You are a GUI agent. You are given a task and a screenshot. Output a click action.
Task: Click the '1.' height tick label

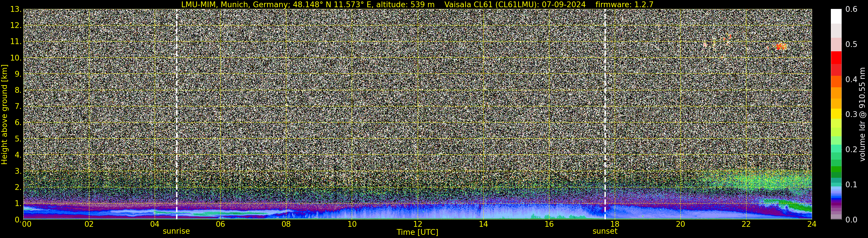(18, 204)
